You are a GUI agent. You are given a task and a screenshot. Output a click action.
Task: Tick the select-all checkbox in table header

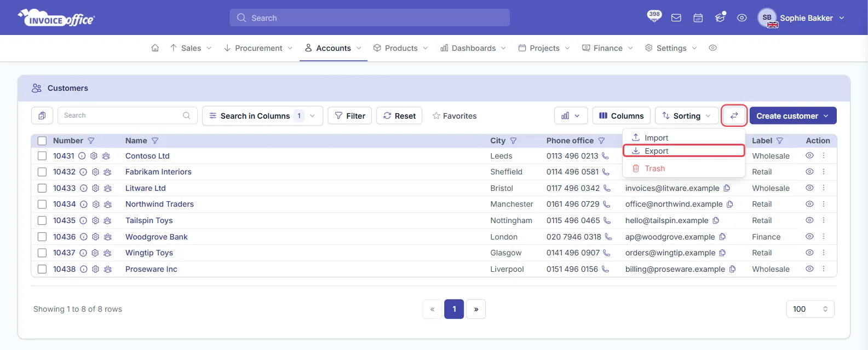[x=42, y=141]
